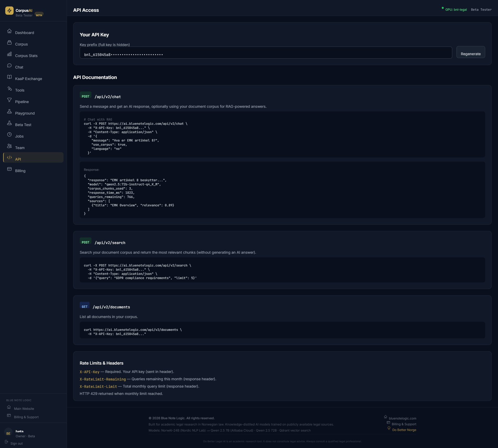Click the Sign out icon
Viewport: 498px width, 448px height.
pyautogui.click(x=7, y=442)
